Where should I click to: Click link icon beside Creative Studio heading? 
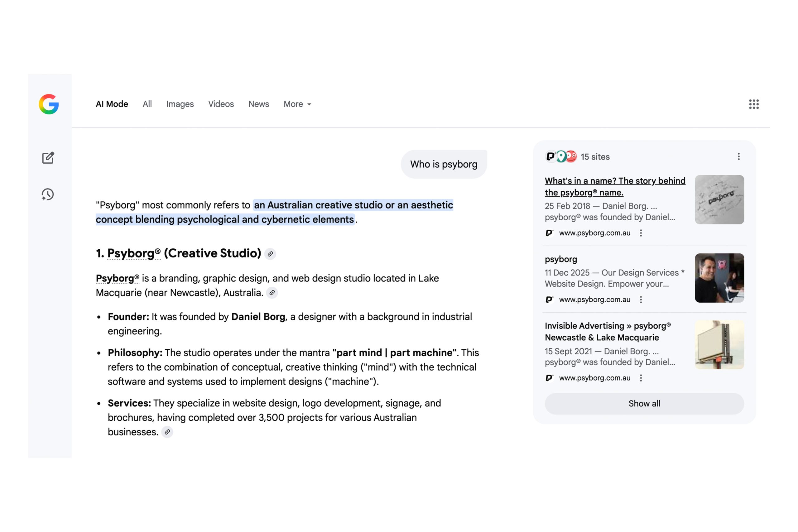[270, 254]
